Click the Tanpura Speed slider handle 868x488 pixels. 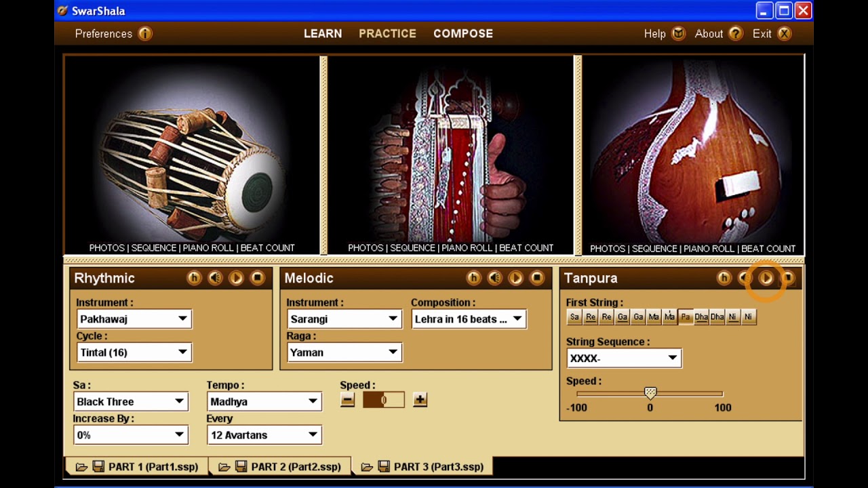pyautogui.click(x=650, y=393)
